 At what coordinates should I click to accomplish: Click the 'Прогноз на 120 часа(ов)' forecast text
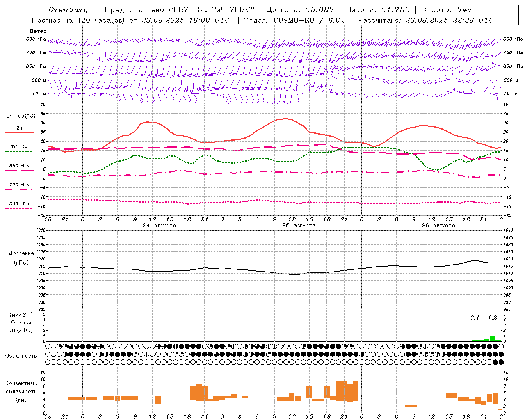pos(78,20)
